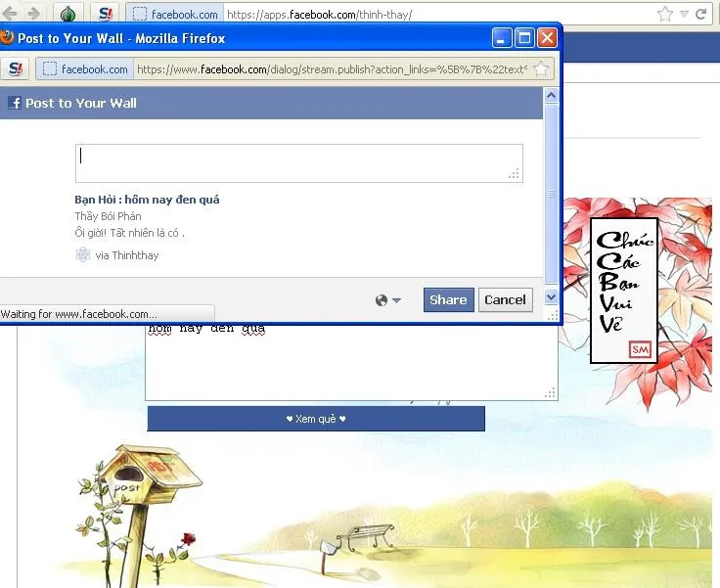
Task: Click the S! icon in popup toolbar
Action: coord(15,68)
